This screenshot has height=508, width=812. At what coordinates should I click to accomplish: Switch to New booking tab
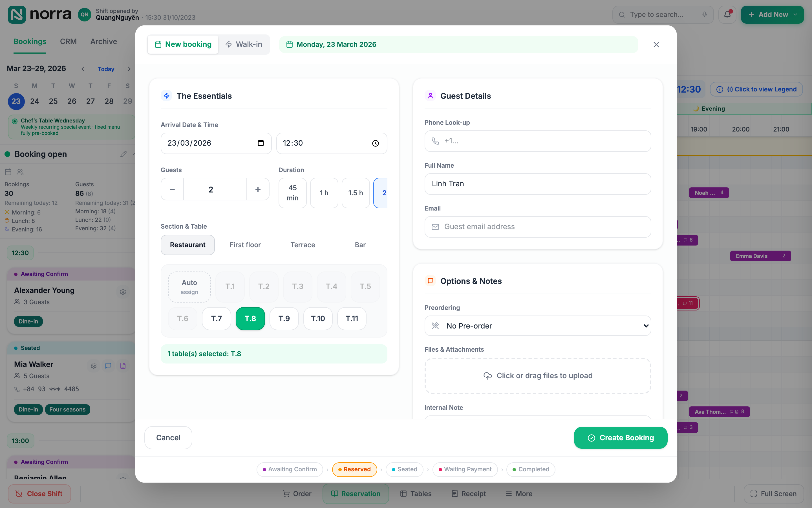(x=183, y=44)
